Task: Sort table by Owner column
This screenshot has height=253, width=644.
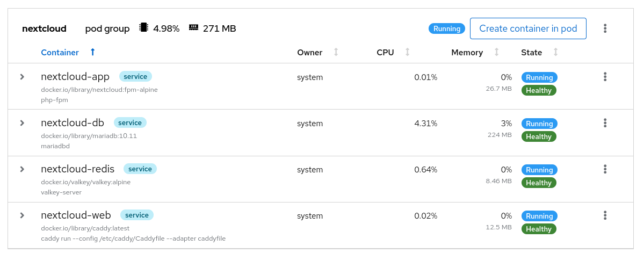Action: click(336, 52)
